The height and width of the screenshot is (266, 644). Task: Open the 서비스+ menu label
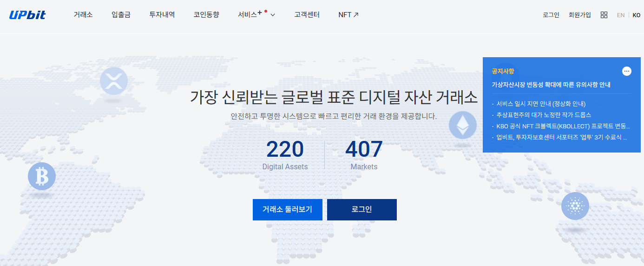(250, 14)
